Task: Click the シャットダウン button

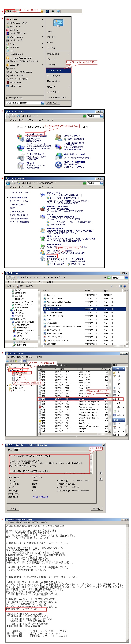Action: point(52,103)
